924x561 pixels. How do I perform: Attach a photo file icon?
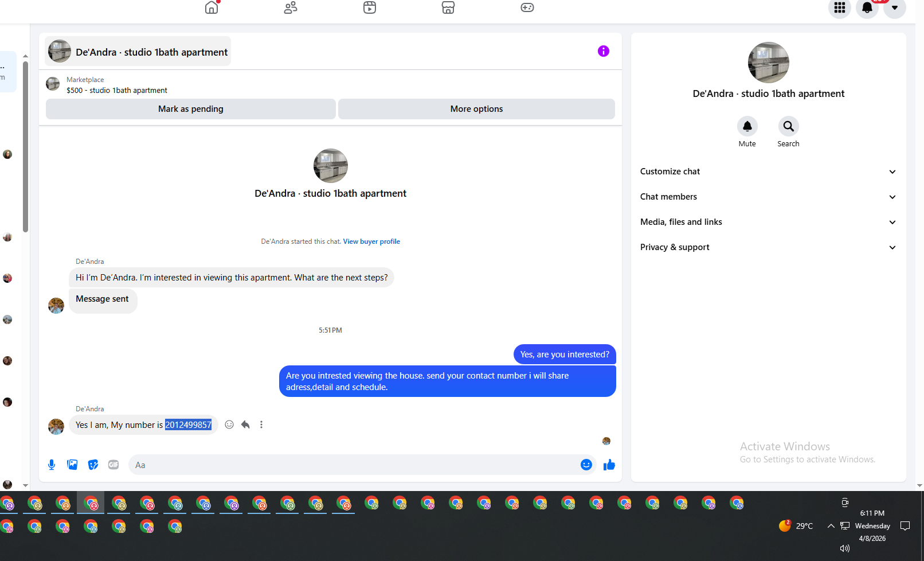pyautogui.click(x=72, y=465)
